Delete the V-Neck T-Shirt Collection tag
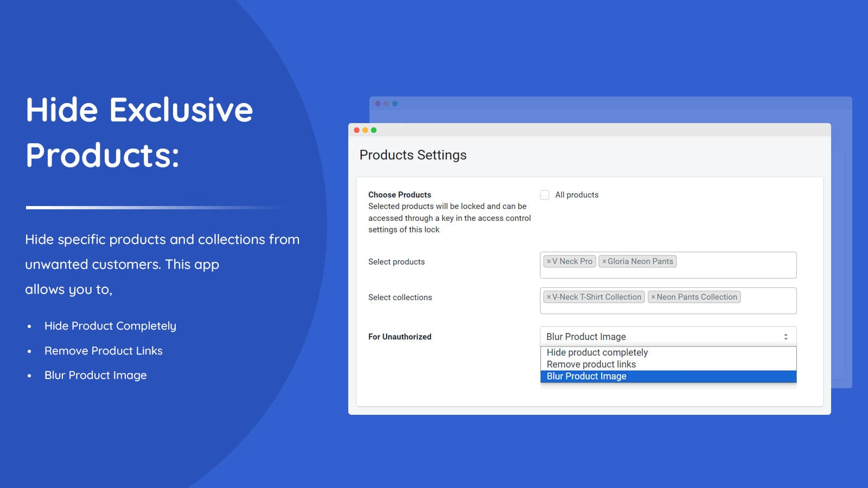Screen dimensions: 868x488 [x=548, y=297]
